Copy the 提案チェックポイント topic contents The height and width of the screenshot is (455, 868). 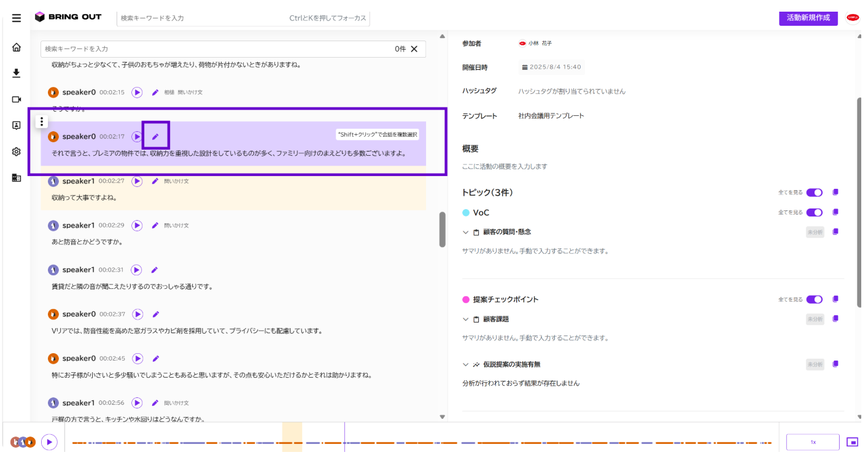pyautogui.click(x=835, y=299)
